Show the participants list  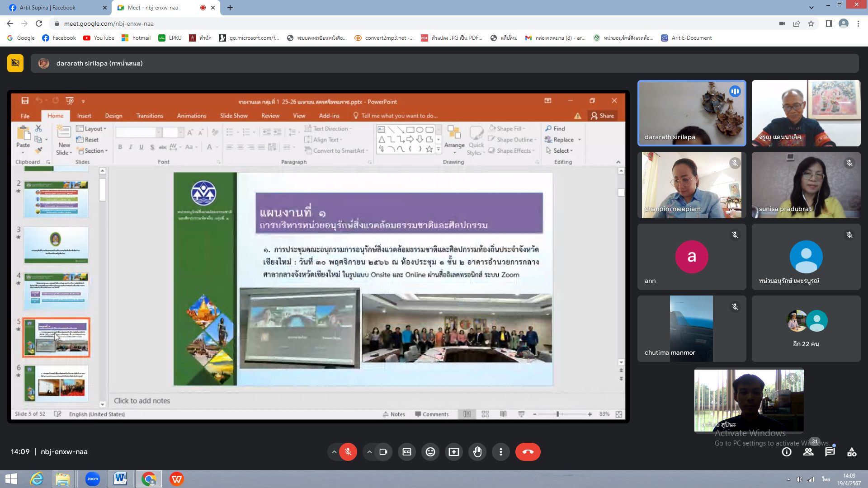tap(808, 452)
